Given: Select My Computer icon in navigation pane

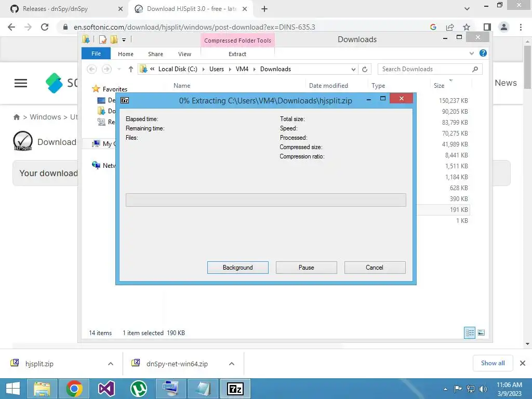Looking at the screenshot, I should click(96, 143).
